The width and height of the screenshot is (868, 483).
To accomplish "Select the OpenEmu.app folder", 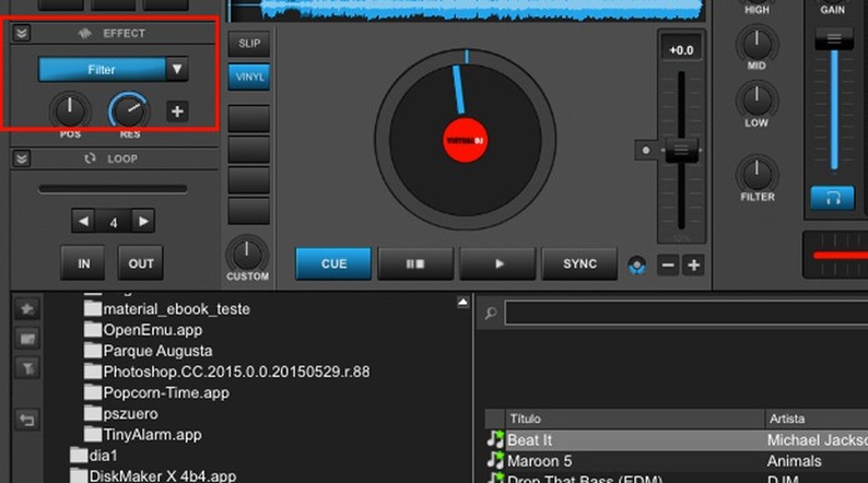I will coord(144,330).
